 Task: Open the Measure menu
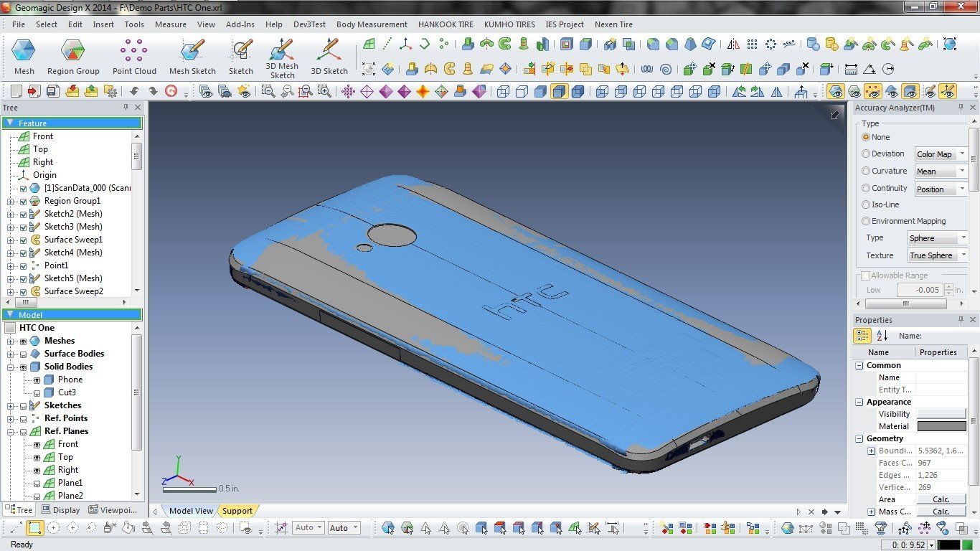pos(171,24)
